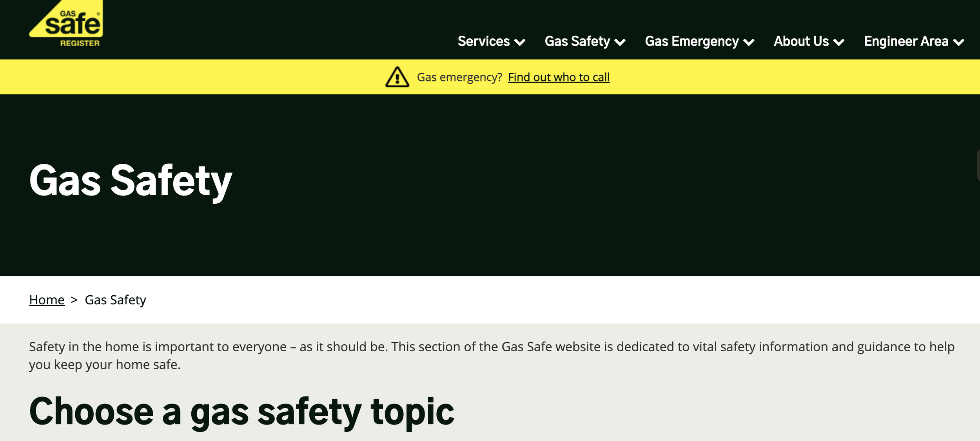The height and width of the screenshot is (441, 980).
Task: Open the Gas Emergency menu label
Action: (x=692, y=41)
